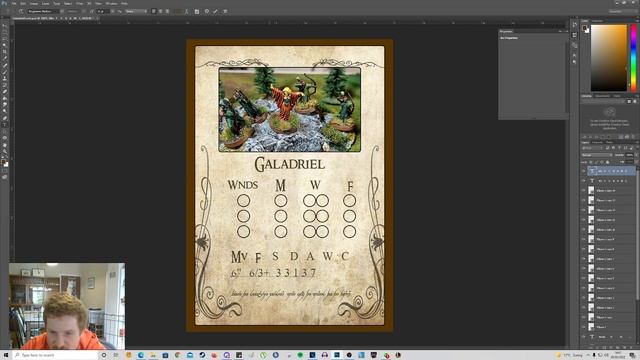Commit current text edits in options bar
Image resolution: width=640 pixels, height=360 pixels.
pos(215,11)
